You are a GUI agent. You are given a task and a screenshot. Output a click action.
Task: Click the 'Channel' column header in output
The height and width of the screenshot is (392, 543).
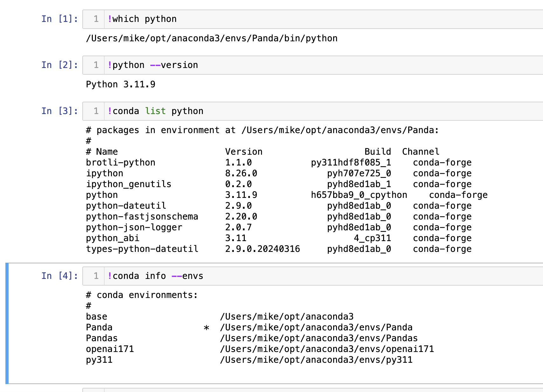tap(421, 152)
